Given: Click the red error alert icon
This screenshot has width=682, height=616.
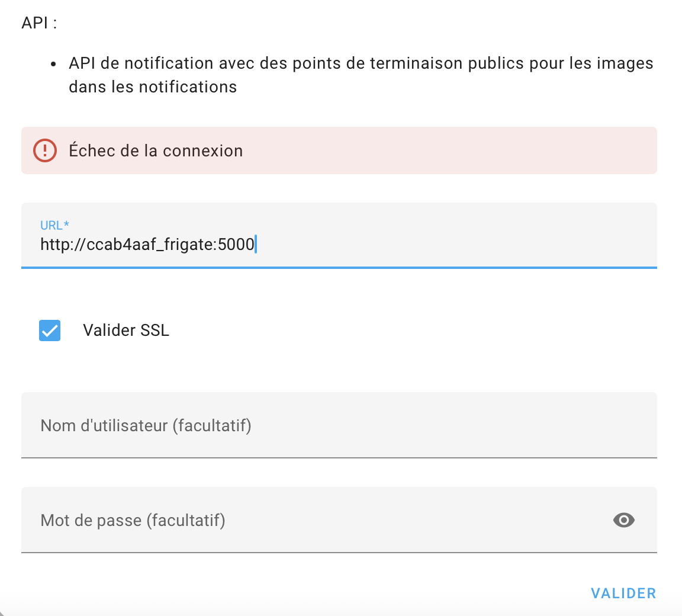Looking at the screenshot, I should click(x=45, y=150).
